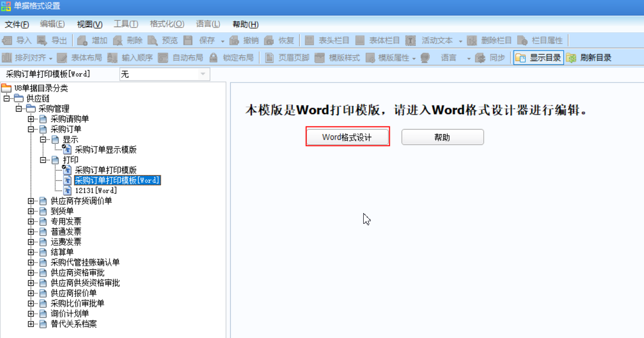Click the 同步 sync toolbar icon

click(x=480, y=58)
